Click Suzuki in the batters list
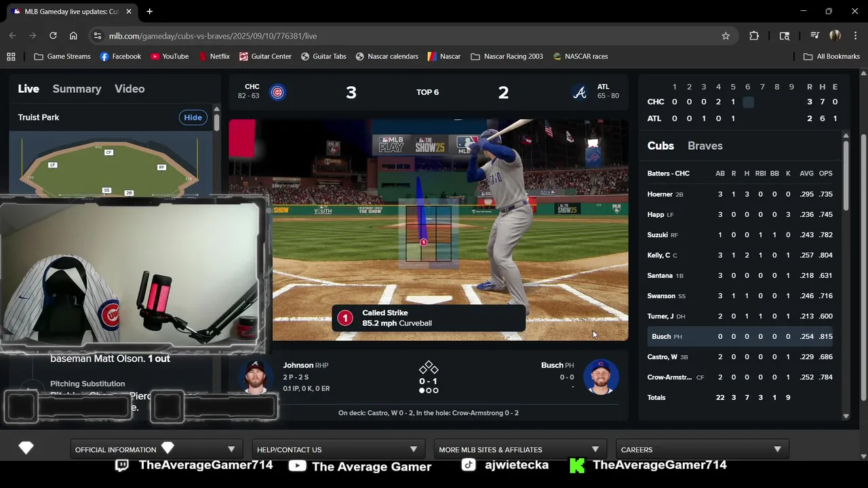Viewport: 868px width, 488px height. pos(657,235)
